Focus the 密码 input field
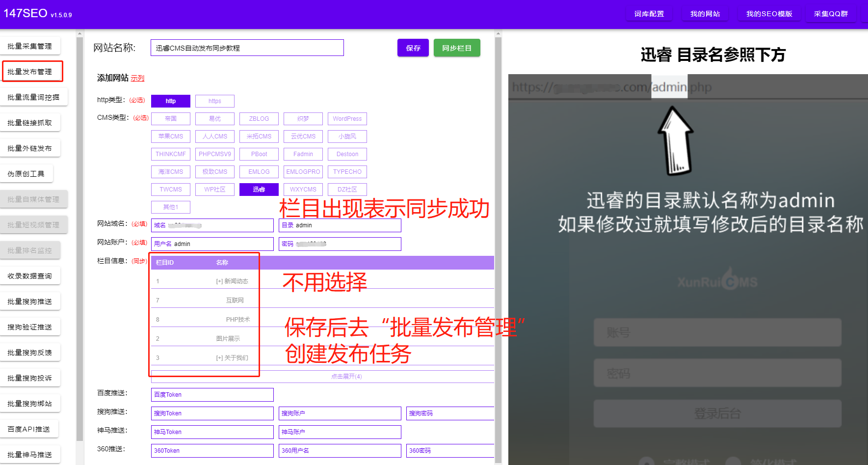868x465 pixels. coord(340,244)
